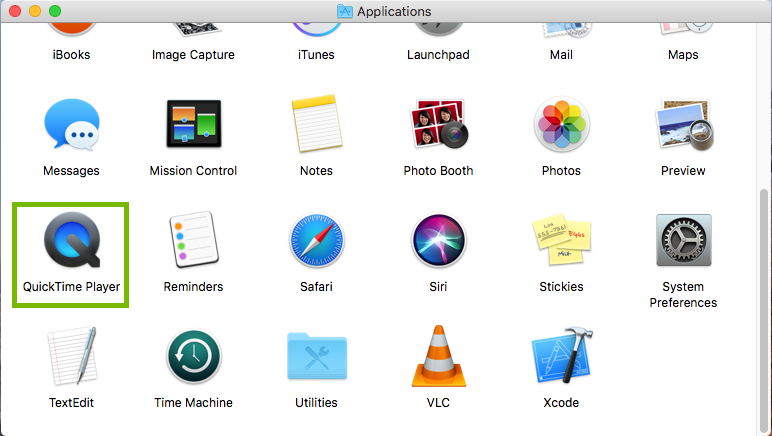This screenshot has height=436, width=772.
Task: Select the Siri app icon
Action: (x=438, y=240)
